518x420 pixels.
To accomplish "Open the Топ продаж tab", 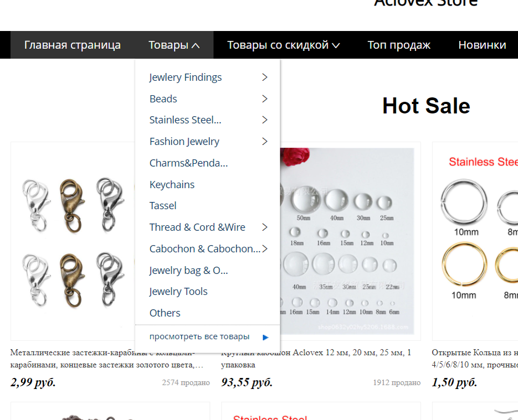I will coord(399,45).
